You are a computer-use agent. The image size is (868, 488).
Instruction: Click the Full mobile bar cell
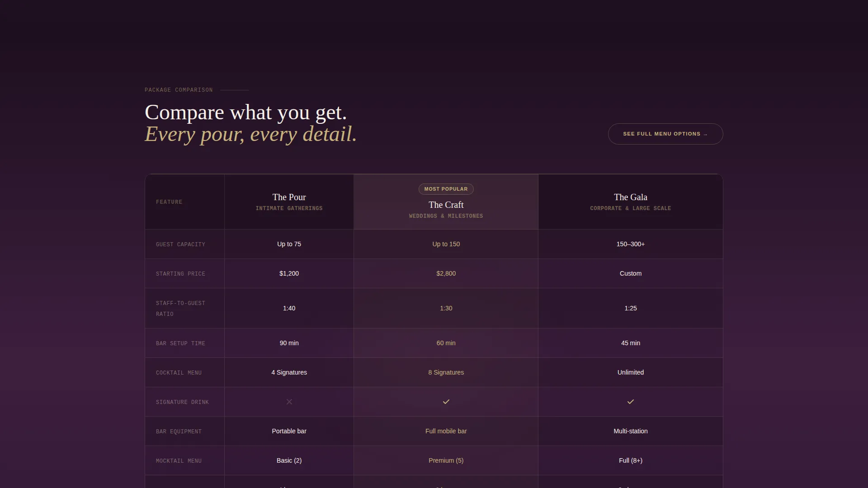point(446,431)
